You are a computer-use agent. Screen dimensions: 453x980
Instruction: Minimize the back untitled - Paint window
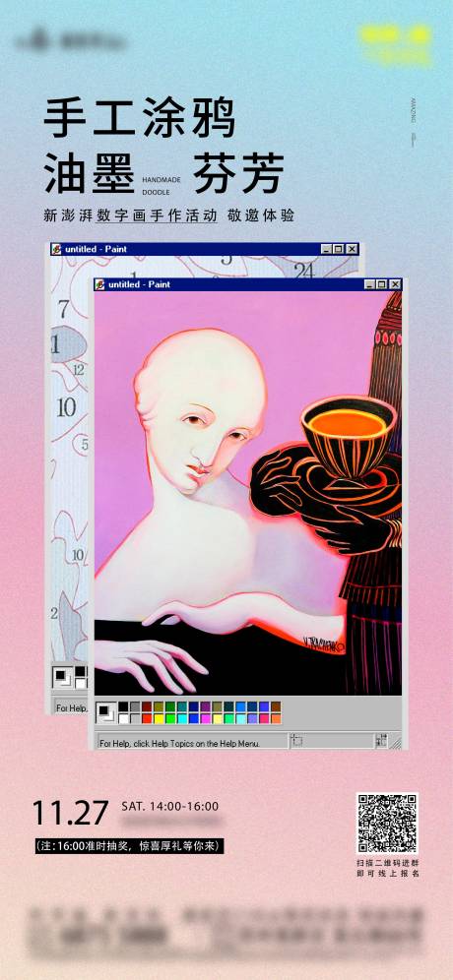pyautogui.click(x=327, y=249)
